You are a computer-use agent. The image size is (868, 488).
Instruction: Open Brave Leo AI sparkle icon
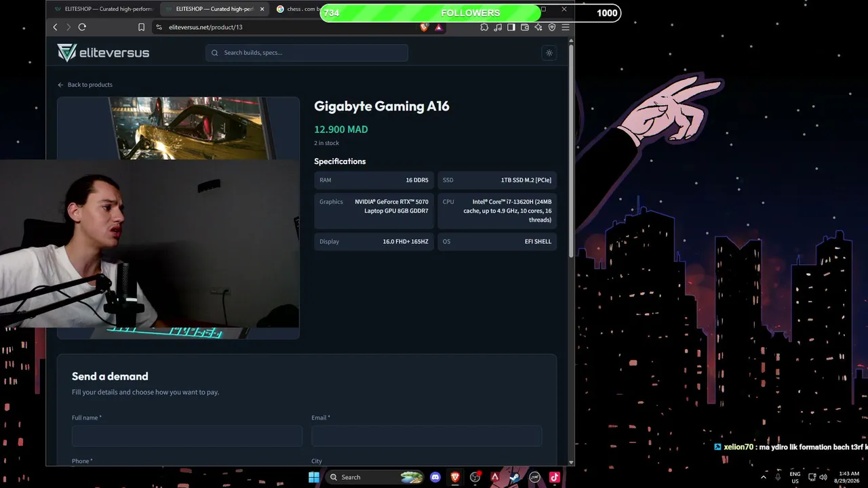[538, 27]
